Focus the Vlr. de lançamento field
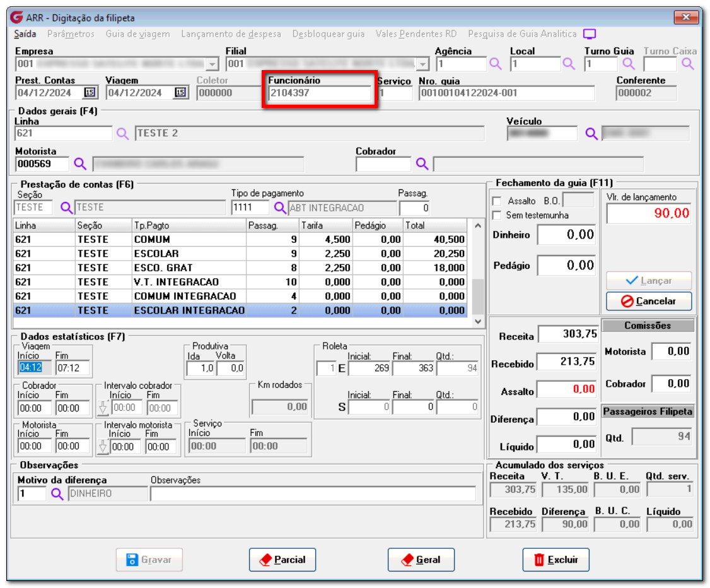The width and height of the screenshot is (710, 588). click(649, 213)
